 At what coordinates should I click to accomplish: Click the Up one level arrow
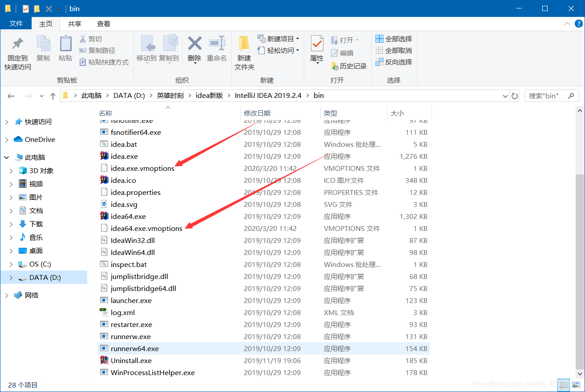(x=53, y=96)
